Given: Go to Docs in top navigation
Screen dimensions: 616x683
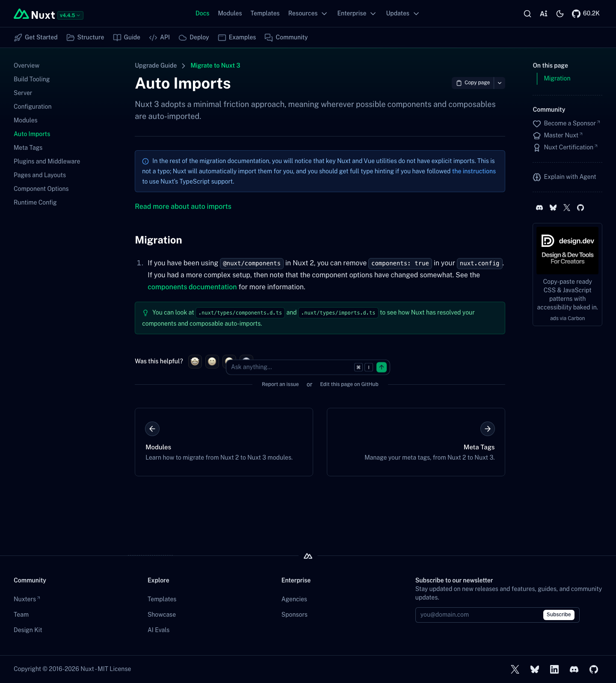Looking at the screenshot, I should click(x=202, y=14).
